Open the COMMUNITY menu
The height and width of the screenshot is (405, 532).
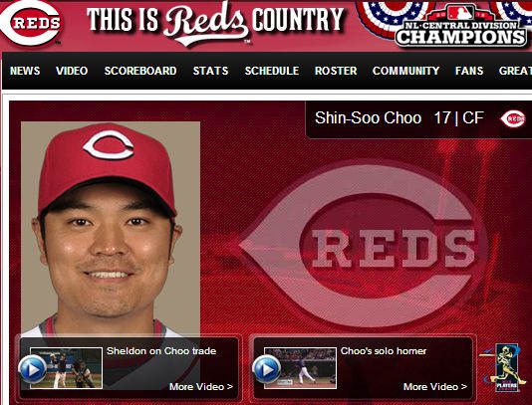pos(405,71)
